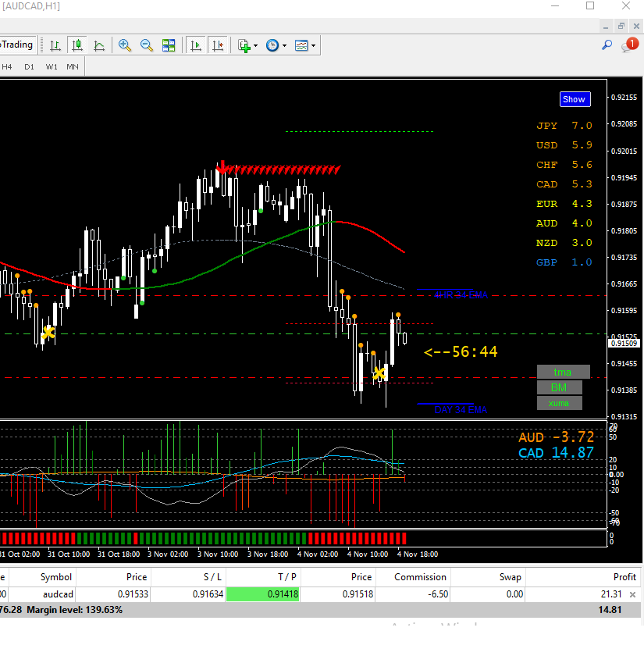Open templates dropdown arrow

coord(313,45)
